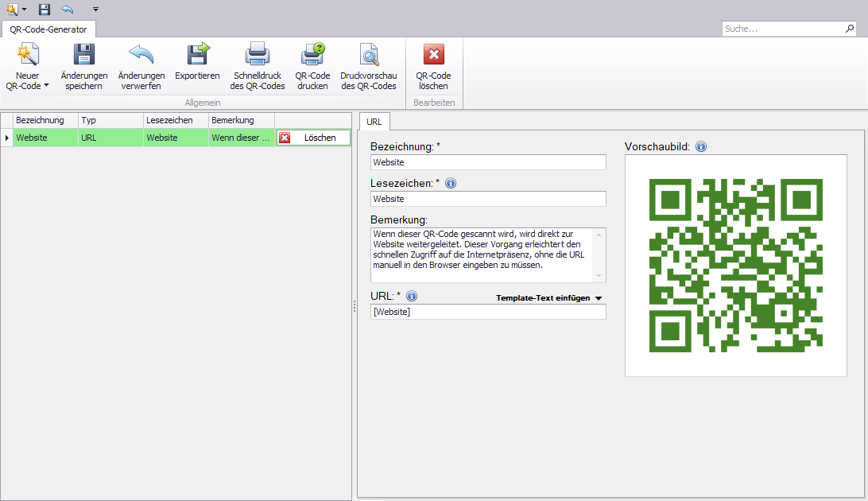Focus the Lesezeichen input field

click(488, 199)
